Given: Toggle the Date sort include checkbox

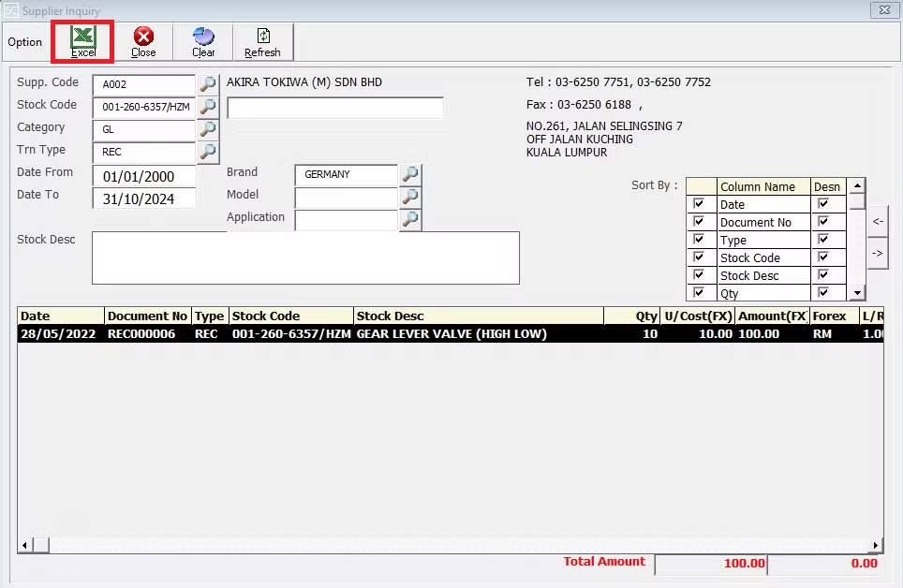Looking at the screenshot, I should point(699,204).
